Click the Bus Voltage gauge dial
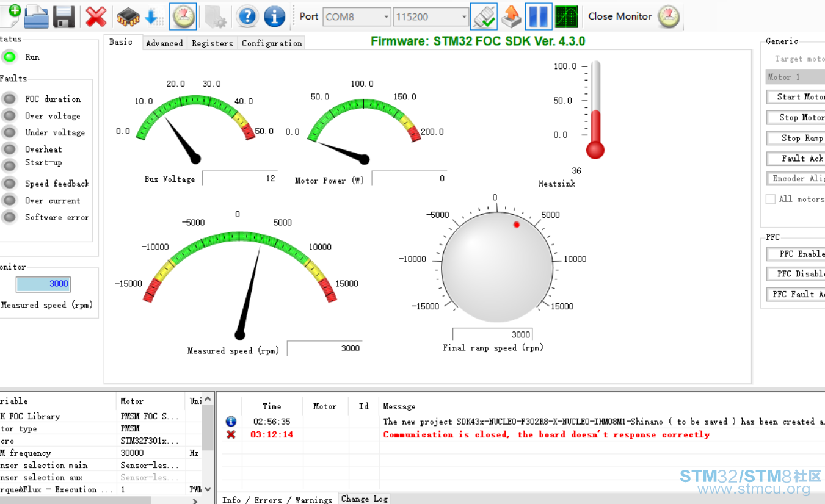Viewport: 825px width, 504px height. coord(195,128)
